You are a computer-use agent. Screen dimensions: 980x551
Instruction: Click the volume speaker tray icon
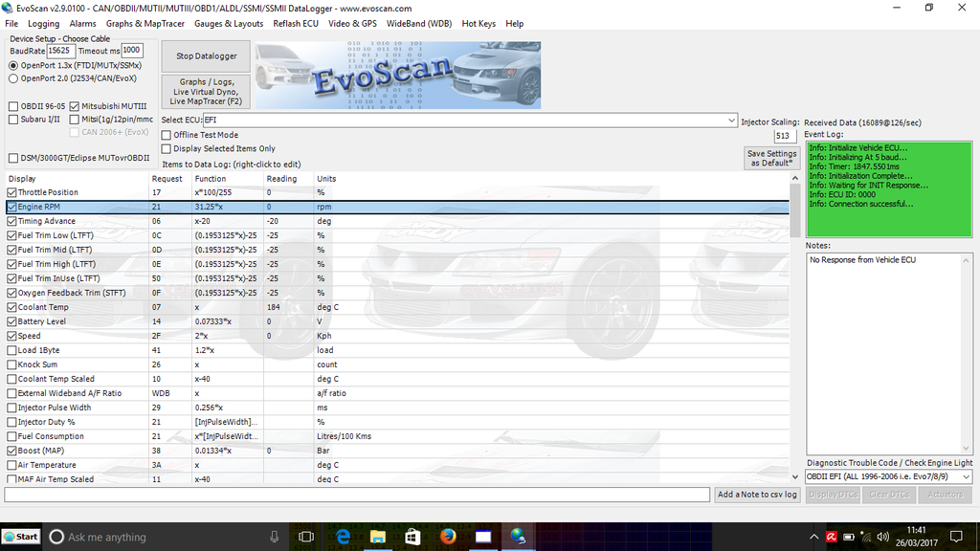882,537
